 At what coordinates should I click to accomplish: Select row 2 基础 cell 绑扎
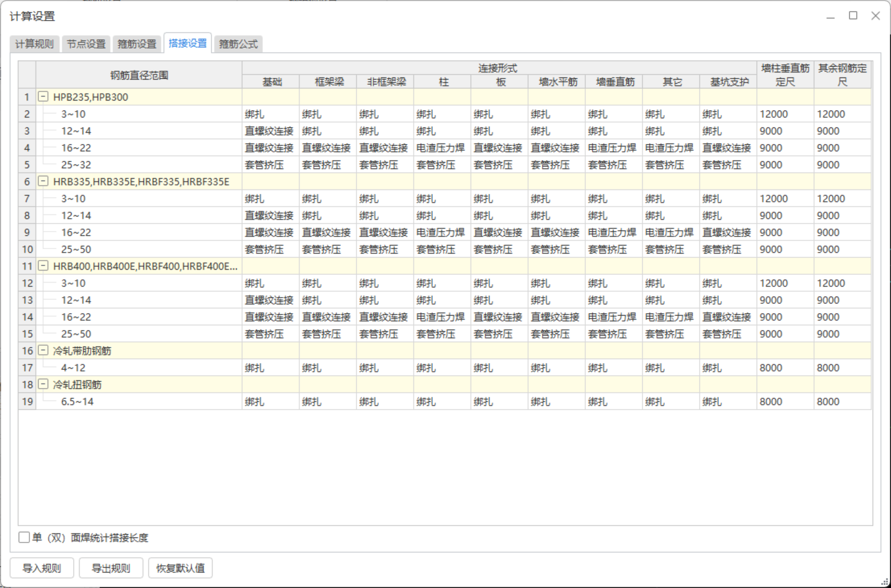(271, 114)
